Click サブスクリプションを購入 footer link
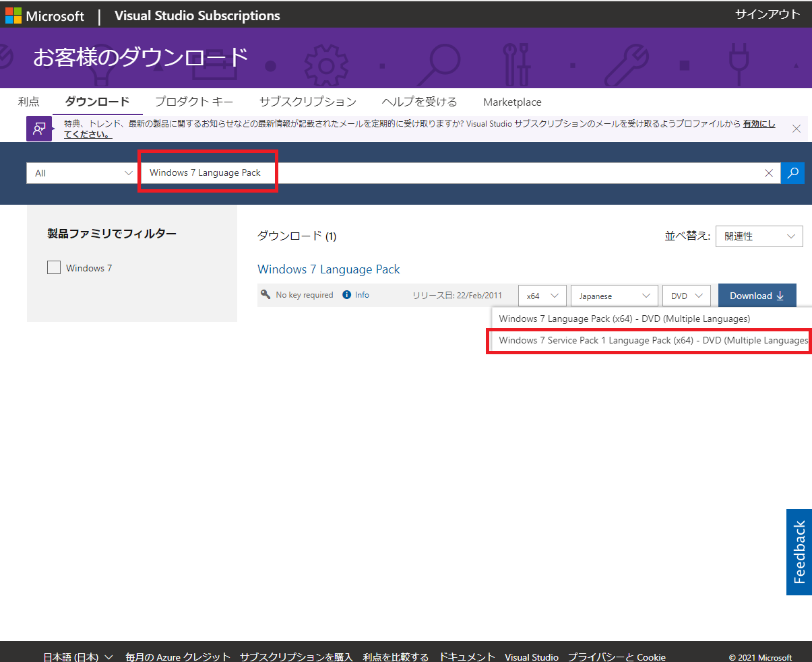 pyautogui.click(x=296, y=657)
